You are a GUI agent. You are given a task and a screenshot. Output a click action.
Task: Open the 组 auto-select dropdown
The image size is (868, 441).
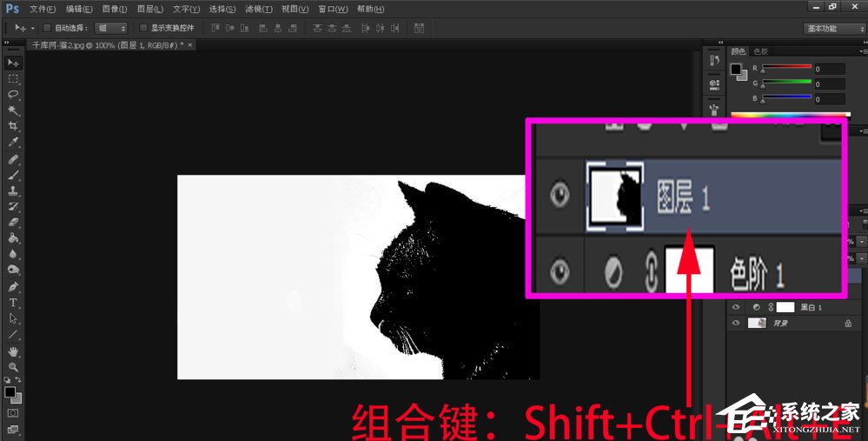pos(109,28)
